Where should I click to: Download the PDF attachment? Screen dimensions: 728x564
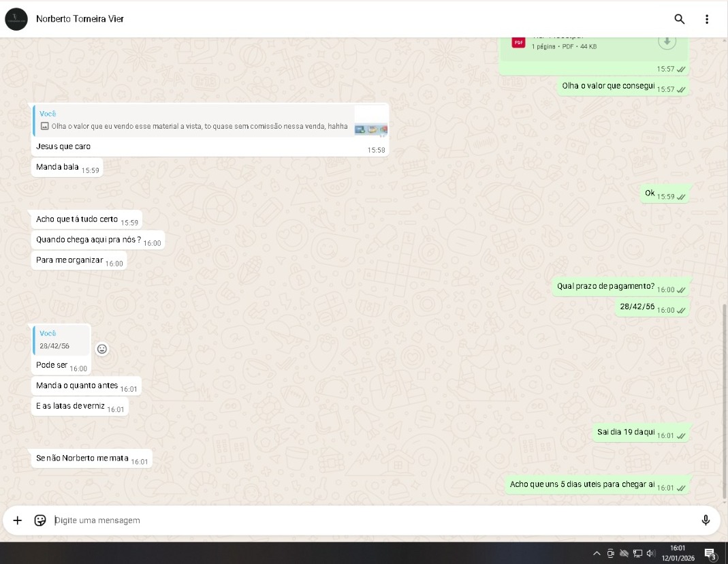click(x=667, y=42)
